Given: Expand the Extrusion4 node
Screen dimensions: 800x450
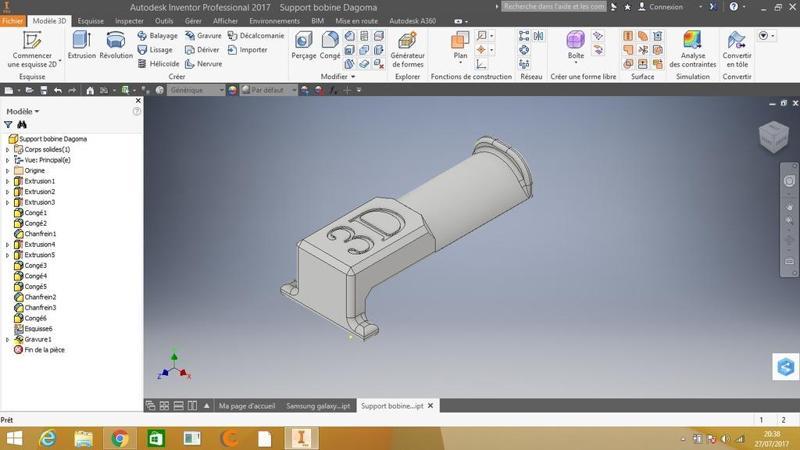Looking at the screenshot, I should (7, 244).
